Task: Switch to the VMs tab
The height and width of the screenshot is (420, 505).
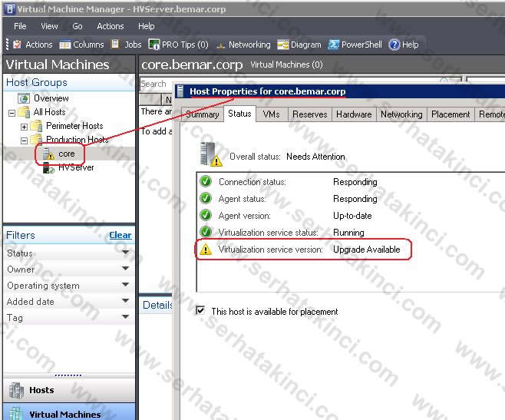Action: coord(272,114)
